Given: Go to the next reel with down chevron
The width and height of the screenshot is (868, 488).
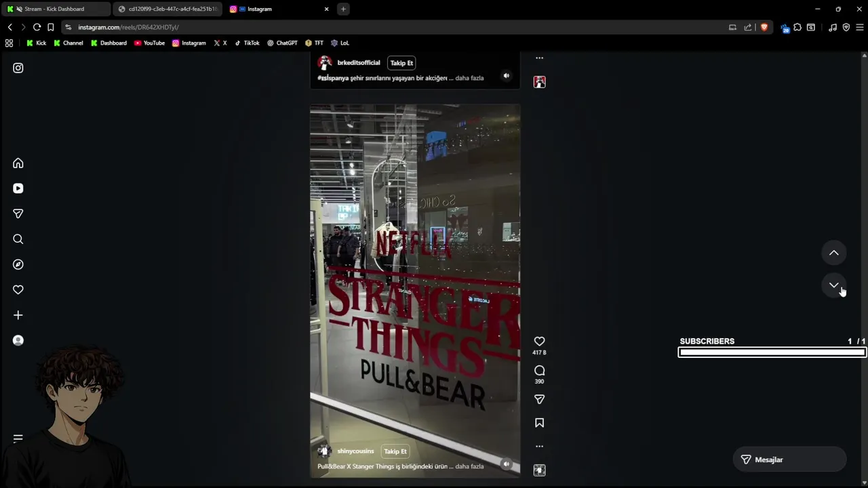Looking at the screenshot, I should coord(834,285).
